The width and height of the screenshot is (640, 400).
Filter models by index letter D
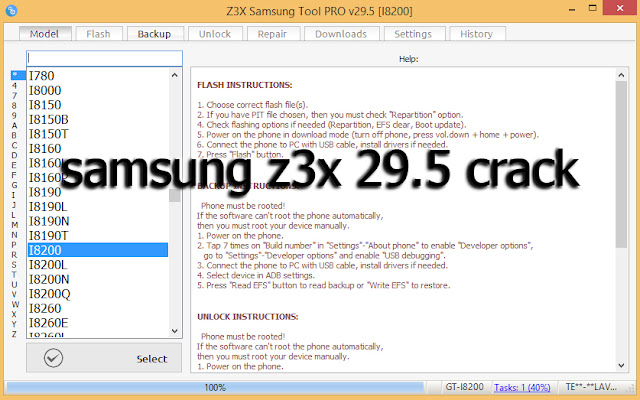coord(14,155)
